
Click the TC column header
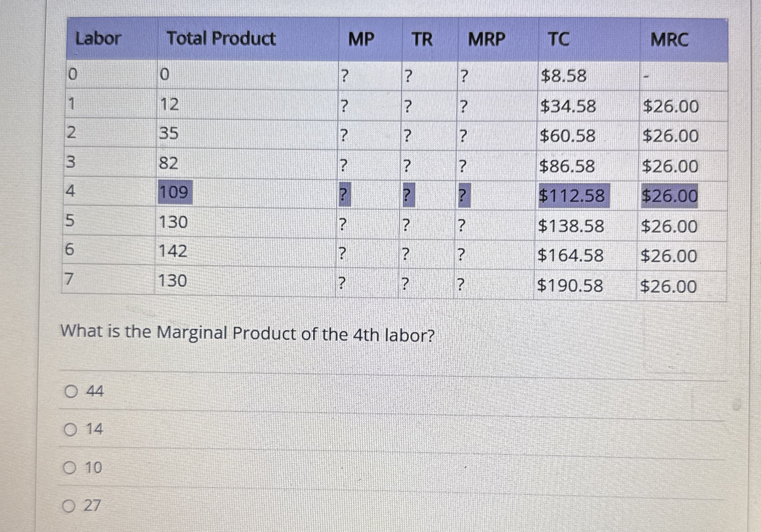point(558,38)
